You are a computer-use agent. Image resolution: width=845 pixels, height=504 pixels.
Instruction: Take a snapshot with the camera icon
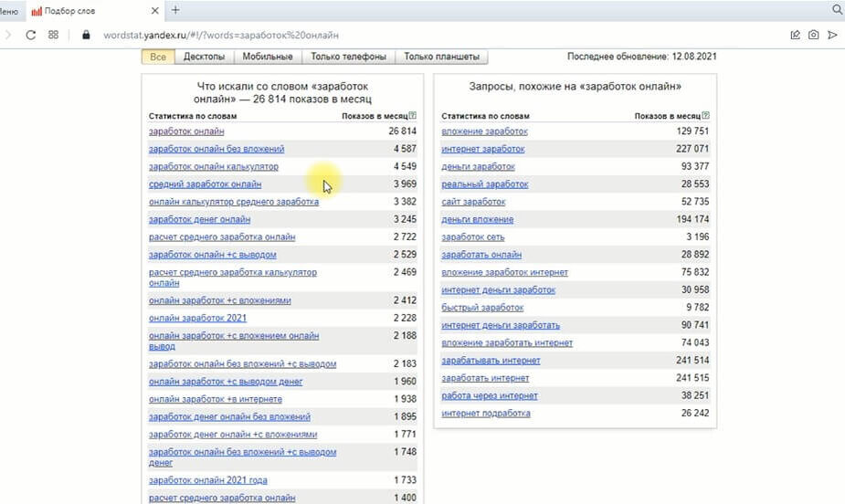813,35
